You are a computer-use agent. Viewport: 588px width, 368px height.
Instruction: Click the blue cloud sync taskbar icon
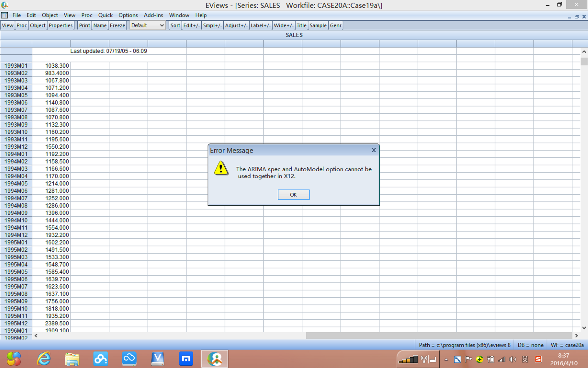coord(129,359)
